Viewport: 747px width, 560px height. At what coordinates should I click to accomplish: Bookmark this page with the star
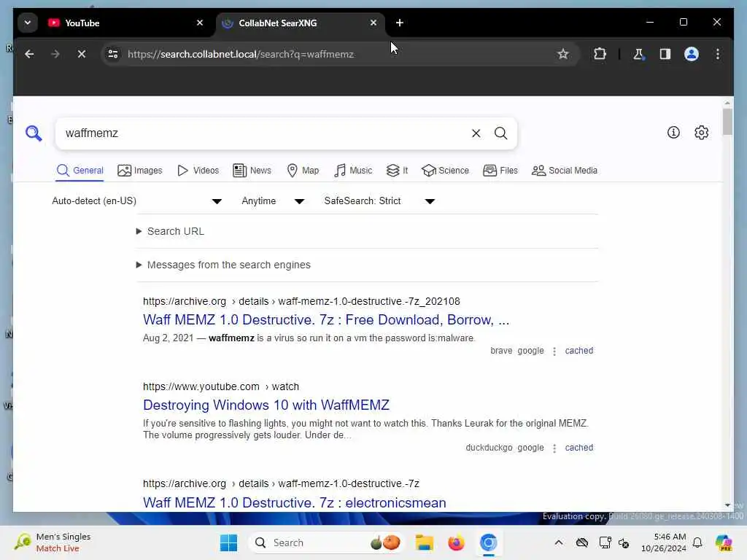coord(562,54)
